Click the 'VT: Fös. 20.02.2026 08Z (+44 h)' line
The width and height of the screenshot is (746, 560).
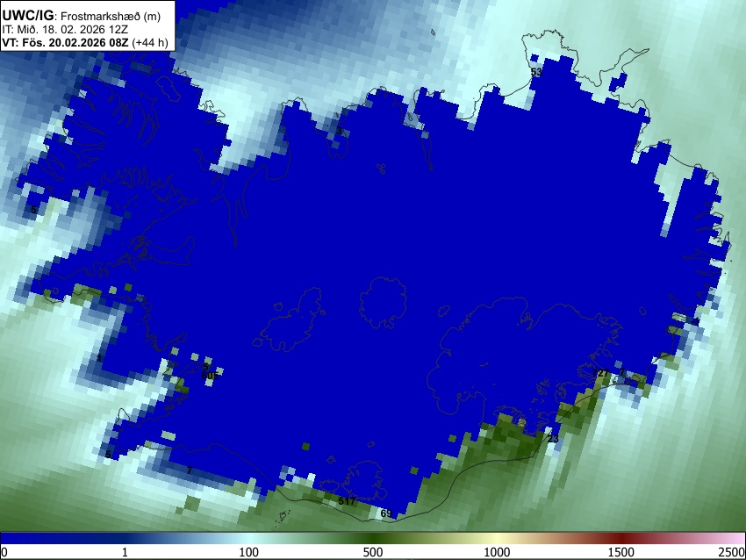click(84, 42)
